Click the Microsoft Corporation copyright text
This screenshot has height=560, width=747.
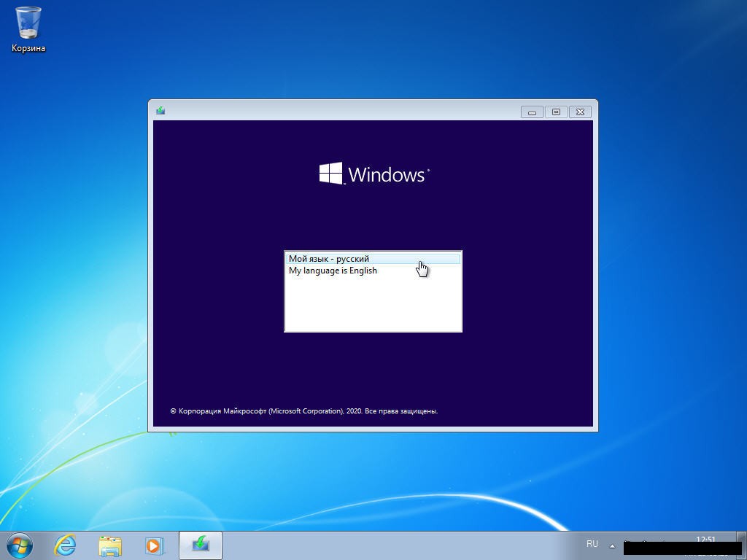[304, 411]
